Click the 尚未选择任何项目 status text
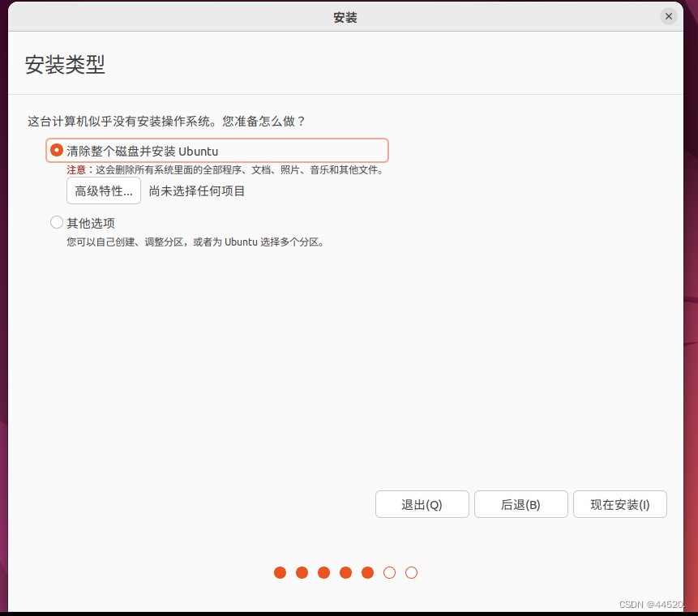The height and width of the screenshot is (616, 698). tap(197, 191)
